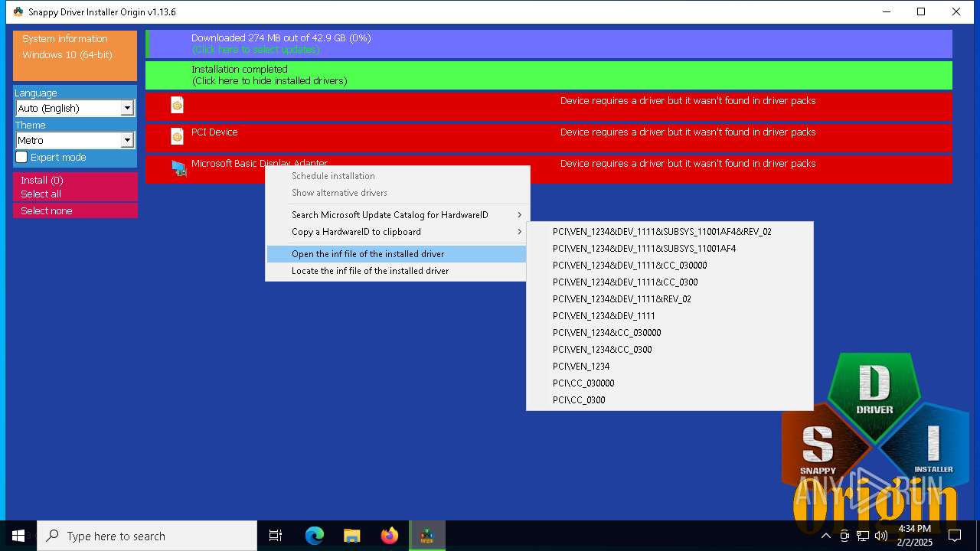This screenshot has width=980, height=551.
Task: Select Show alternative drivers menu entry
Action: coord(397,193)
